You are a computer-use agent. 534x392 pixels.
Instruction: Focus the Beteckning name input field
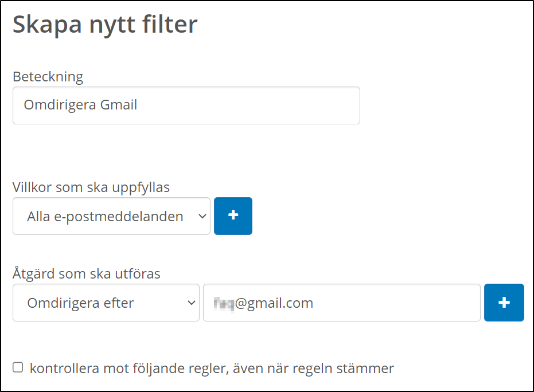pos(186,105)
